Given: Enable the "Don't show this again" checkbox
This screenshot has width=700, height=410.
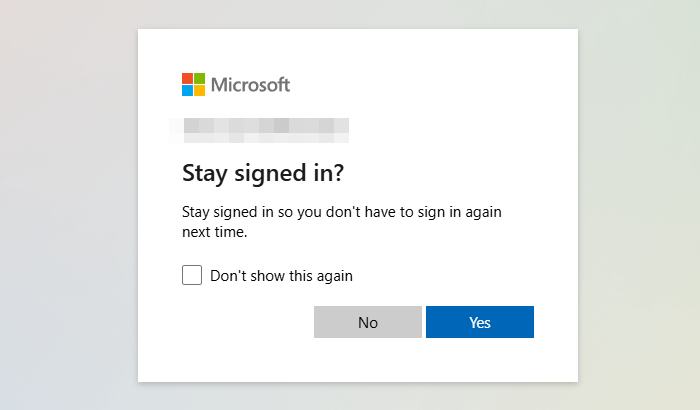Looking at the screenshot, I should click(192, 275).
